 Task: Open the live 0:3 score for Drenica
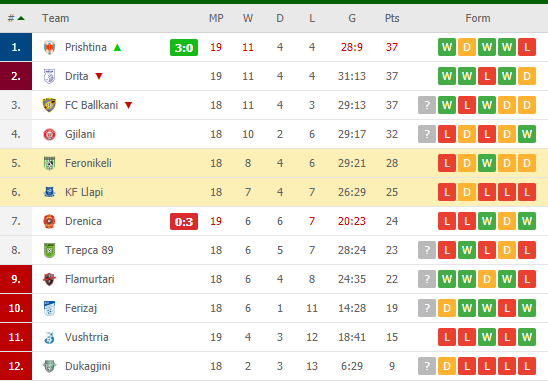184,222
